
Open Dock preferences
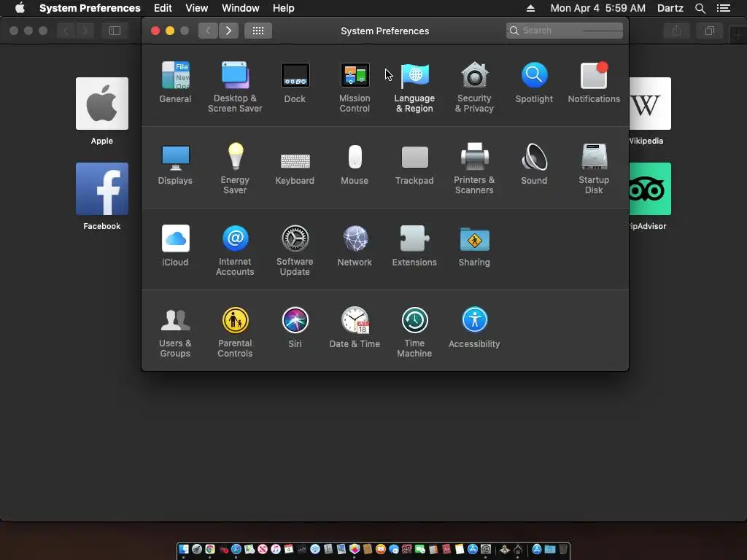(x=295, y=82)
